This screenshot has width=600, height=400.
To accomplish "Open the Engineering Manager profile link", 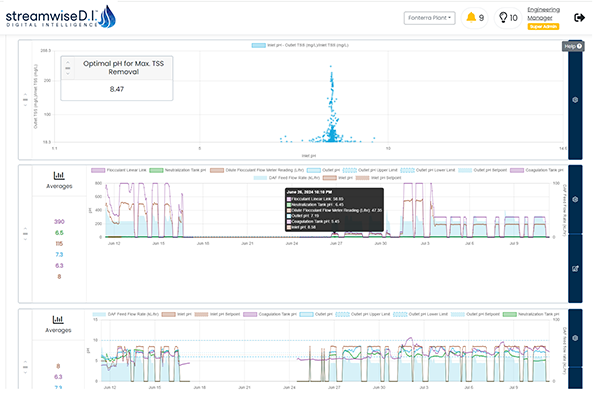I will 540,13.
